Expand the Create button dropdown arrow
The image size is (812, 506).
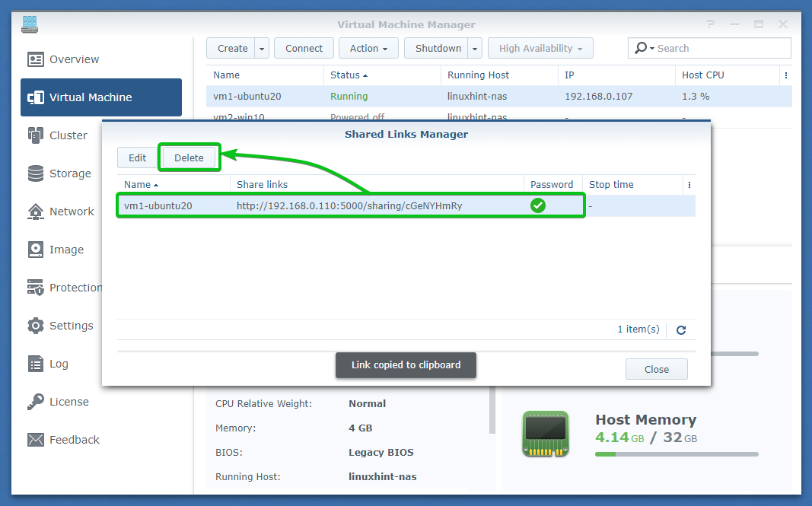[262, 49]
